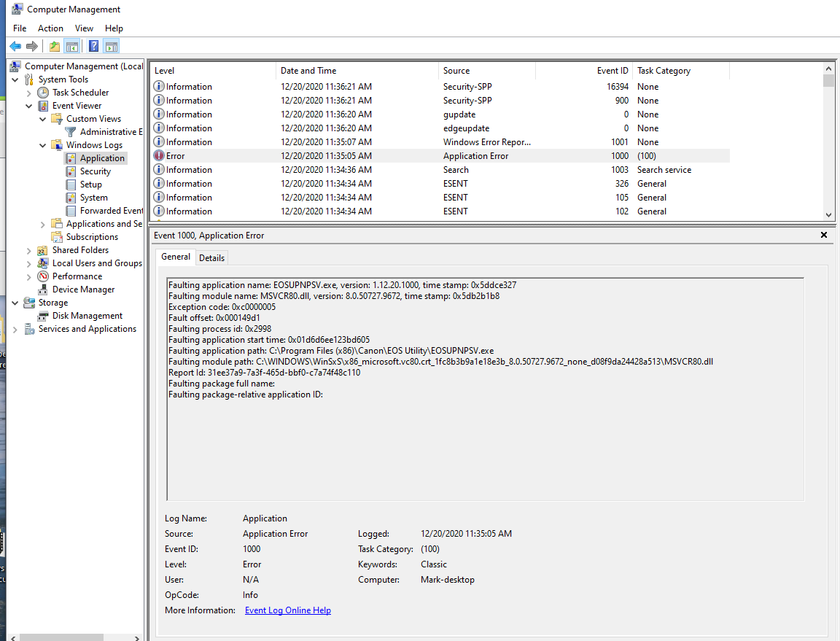
Task: Click the Help icon in toolbar
Action: [x=93, y=45]
